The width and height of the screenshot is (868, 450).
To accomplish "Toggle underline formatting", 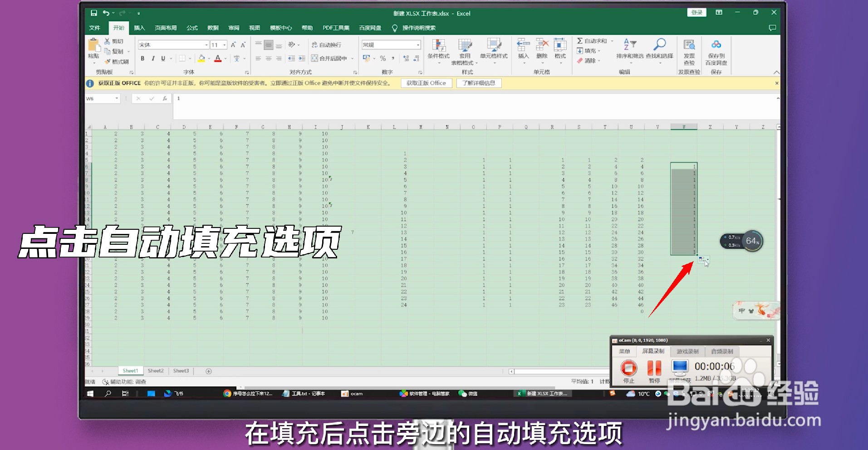I will [162, 59].
